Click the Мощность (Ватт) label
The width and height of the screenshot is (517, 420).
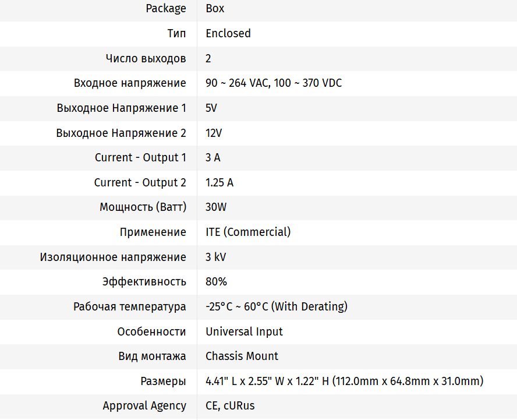pos(143,207)
